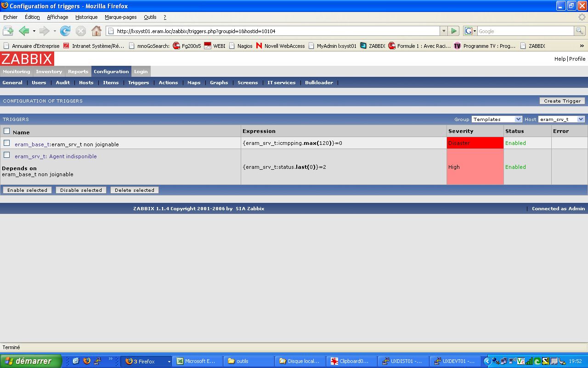Click the ZABBIX logo
The height and width of the screenshot is (368, 588).
27,58
